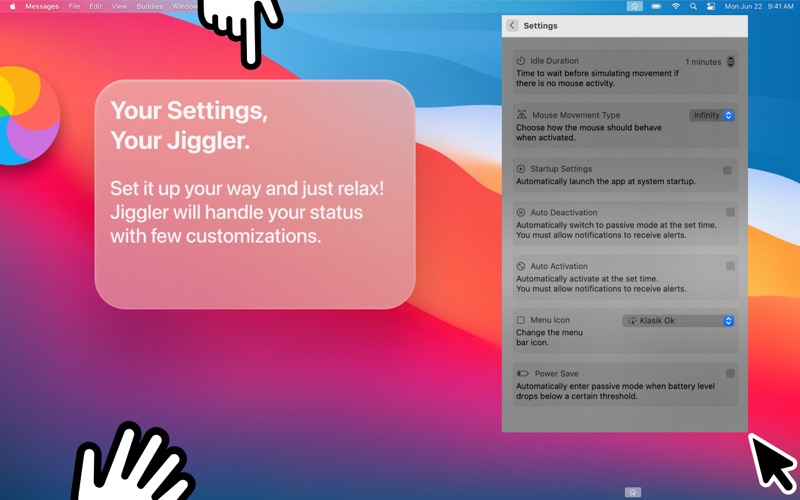This screenshot has width=800, height=500.
Task: Open the Infinity movement type dropdown
Action: tap(712, 115)
